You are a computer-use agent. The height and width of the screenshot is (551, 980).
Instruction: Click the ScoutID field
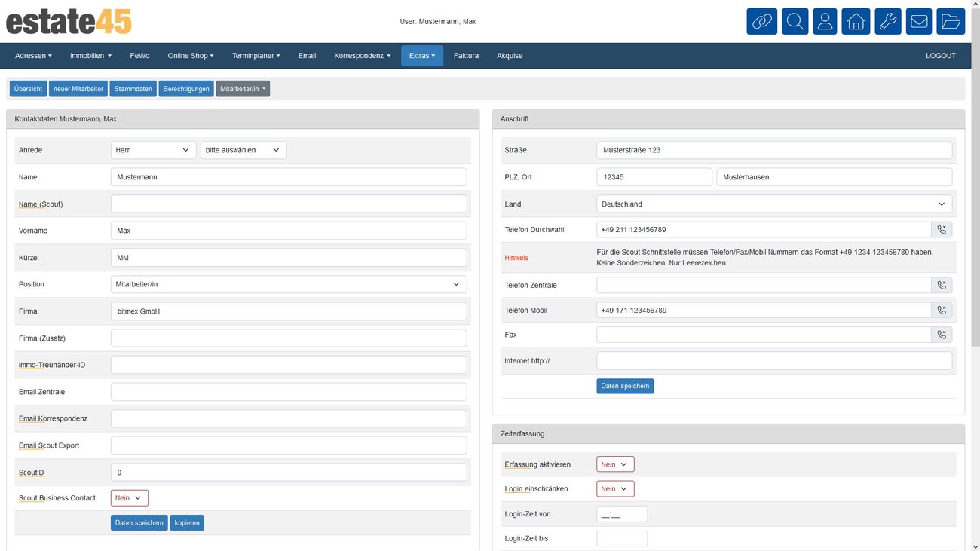coord(289,473)
